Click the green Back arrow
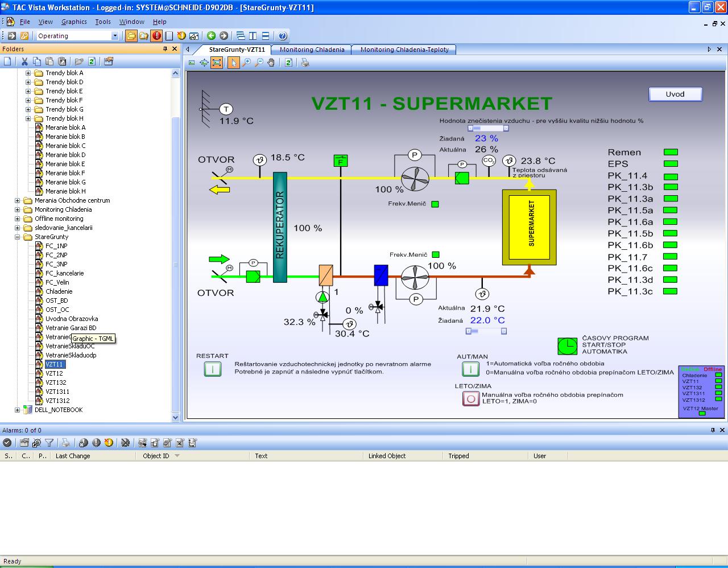Image resolution: width=728 pixels, height=568 pixels. pyautogui.click(x=212, y=36)
